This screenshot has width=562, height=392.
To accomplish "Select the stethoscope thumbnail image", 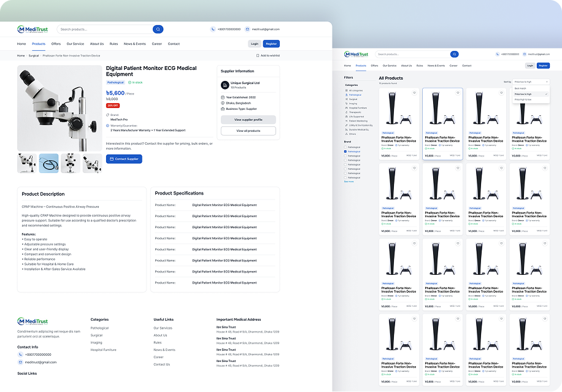I will click(x=48, y=163).
